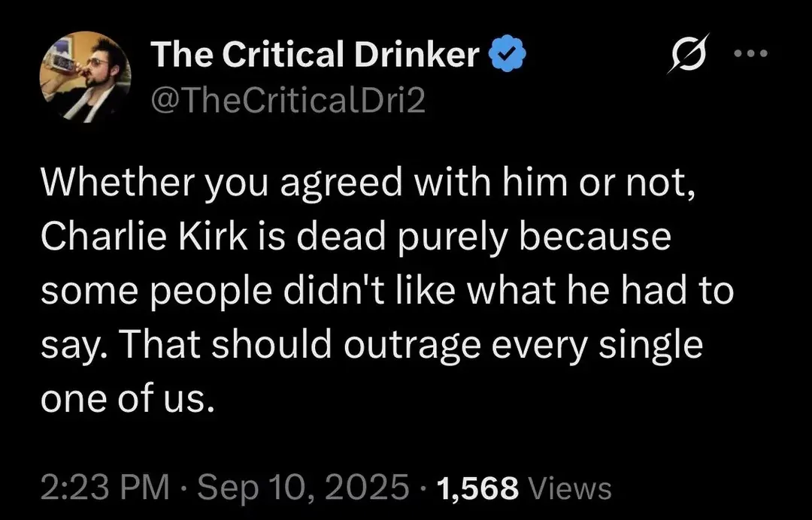The image size is (812, 520).
Task: Click the word "Drinker" in display name
Action: point(417,54)
